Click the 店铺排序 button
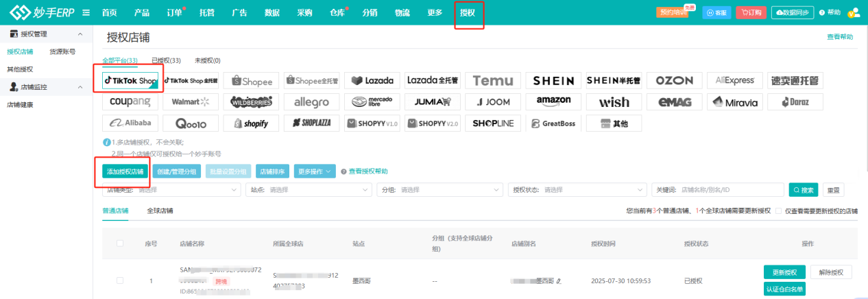This screenshot has width=868, height=299. click(272, 171)
